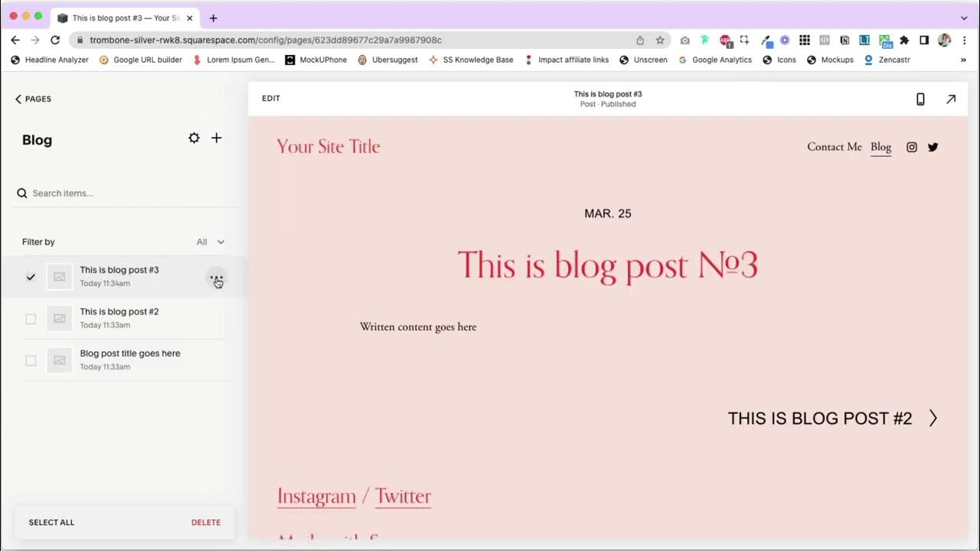Show more bookmarks with double chevron

click(x=963, y=60)
